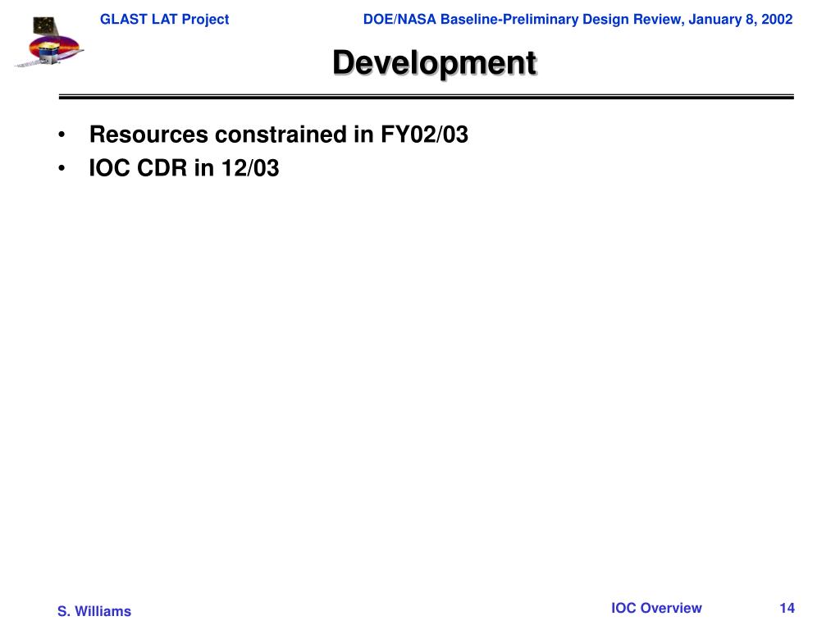Click the 'IOC Overview' footer label
Viewport: 840px width, 630px height.
pos(656,608)
